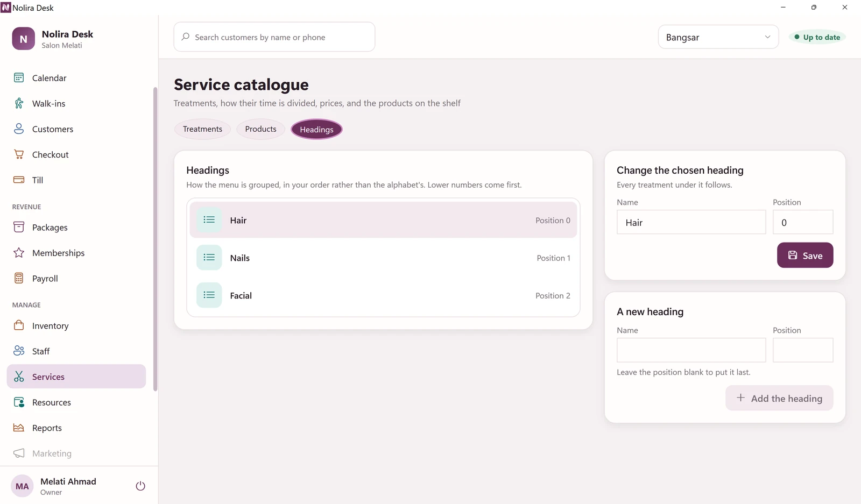861x504 pixels.
Task: Open the Calendar icon in the sidebar
Action: pos(19,78)
